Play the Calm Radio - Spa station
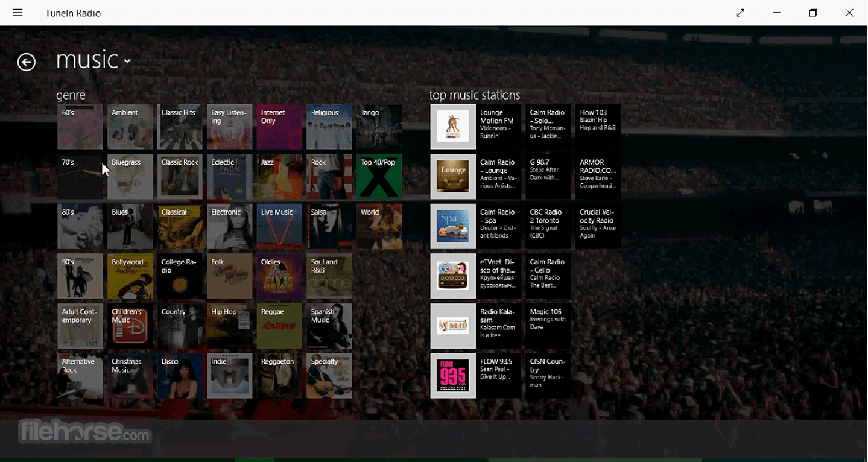This screenshot has height=462, width=868. [x=475, y=227]
